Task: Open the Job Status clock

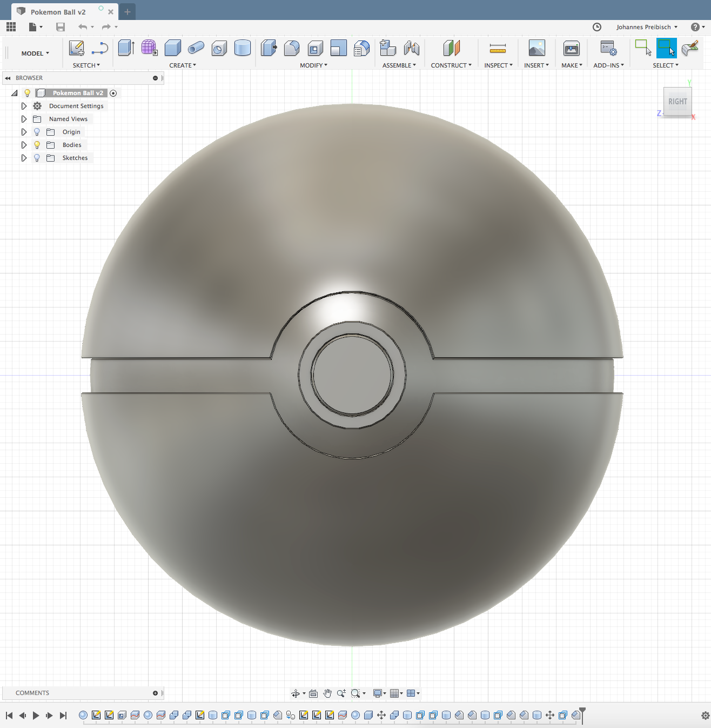Action: tap(597, 27)
